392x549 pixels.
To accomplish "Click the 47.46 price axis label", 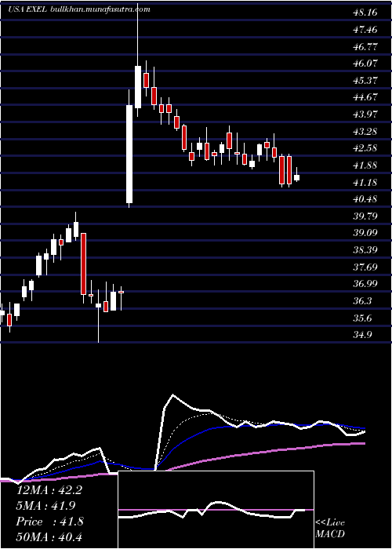I will point(365,30).
